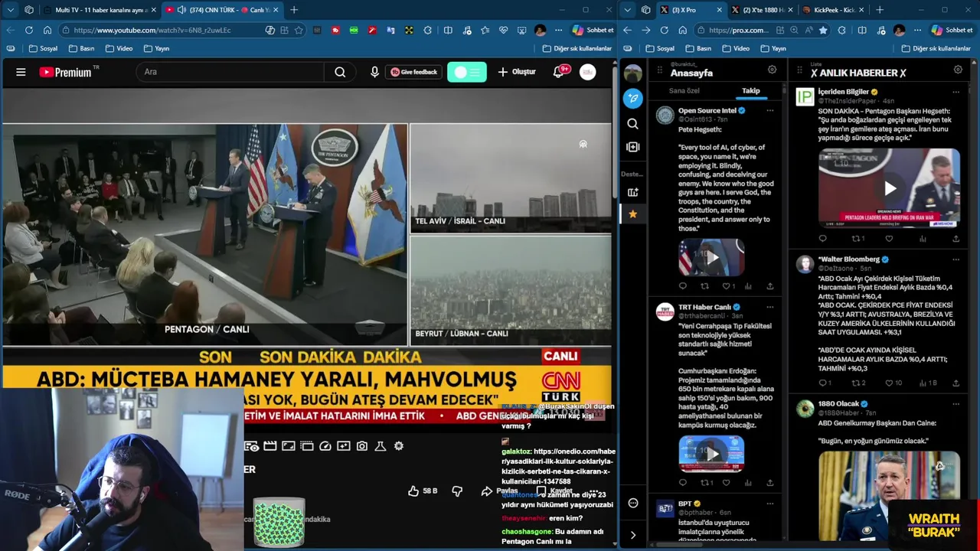The image size is (980, 551).
Task: Expand more options on İçeriden Bilgiler post
Action: [955, 92]
